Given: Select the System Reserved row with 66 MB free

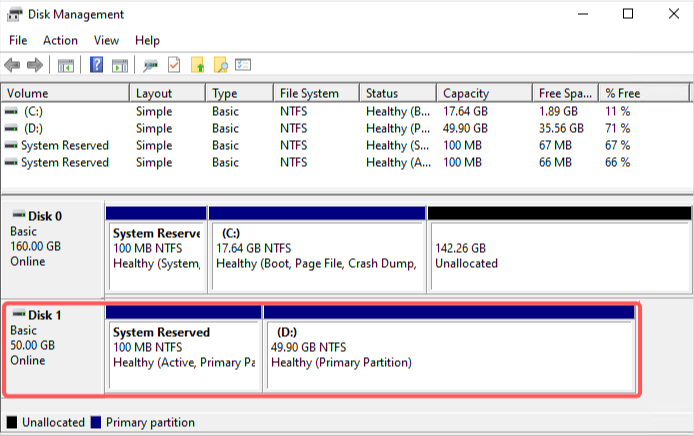Looking at the screenshot, I should click(x=346, y=162).
